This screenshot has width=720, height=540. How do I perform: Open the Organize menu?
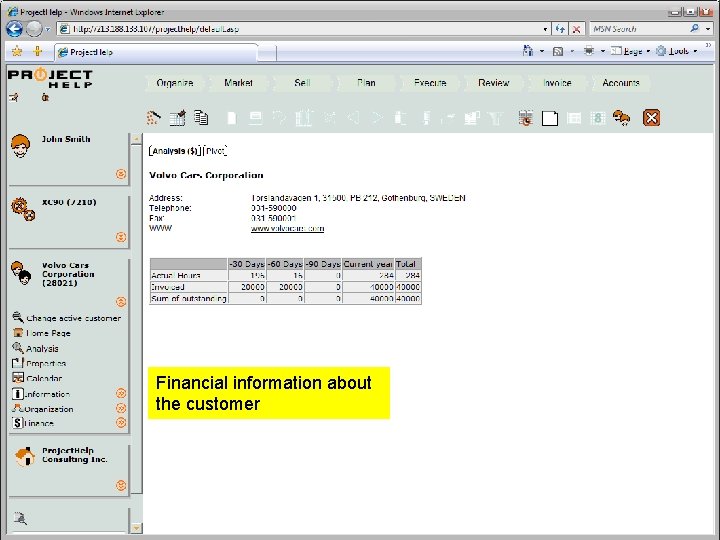click(x=174, y=83)
